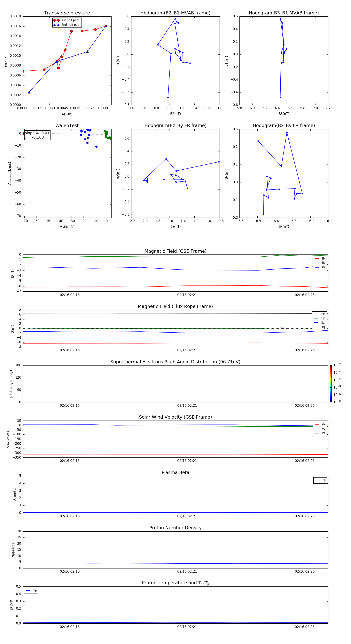Click the 'slope = -0.01' annotation
This screenshot has width=351, height=644.
[x=37, y=133]
